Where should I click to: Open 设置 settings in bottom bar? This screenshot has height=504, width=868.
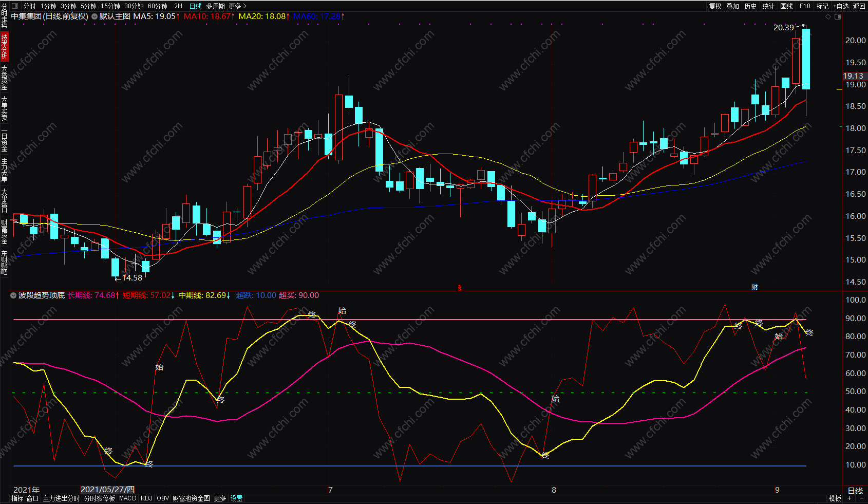click(236, 498)
